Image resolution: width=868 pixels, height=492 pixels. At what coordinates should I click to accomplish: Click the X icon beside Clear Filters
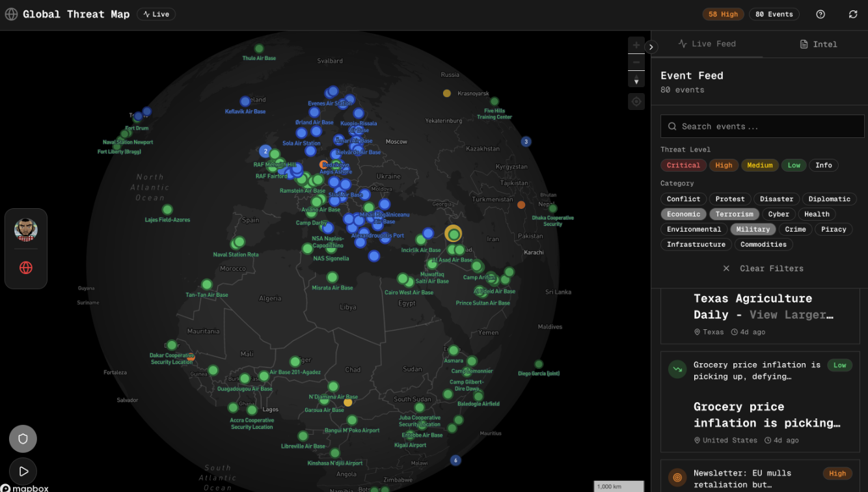726,268
